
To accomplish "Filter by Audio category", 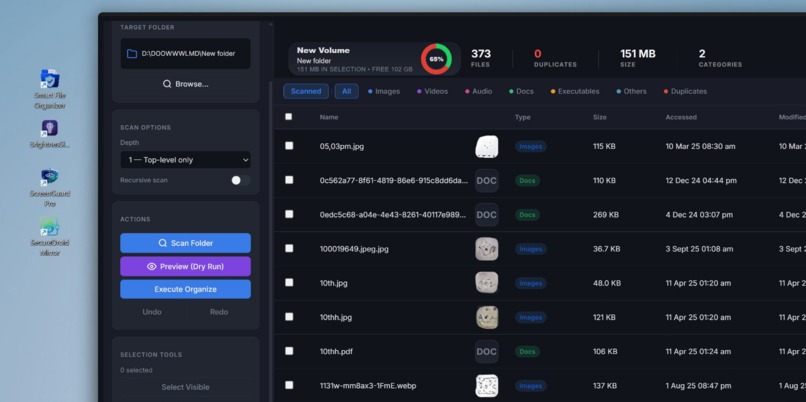I will click(479, 92).
